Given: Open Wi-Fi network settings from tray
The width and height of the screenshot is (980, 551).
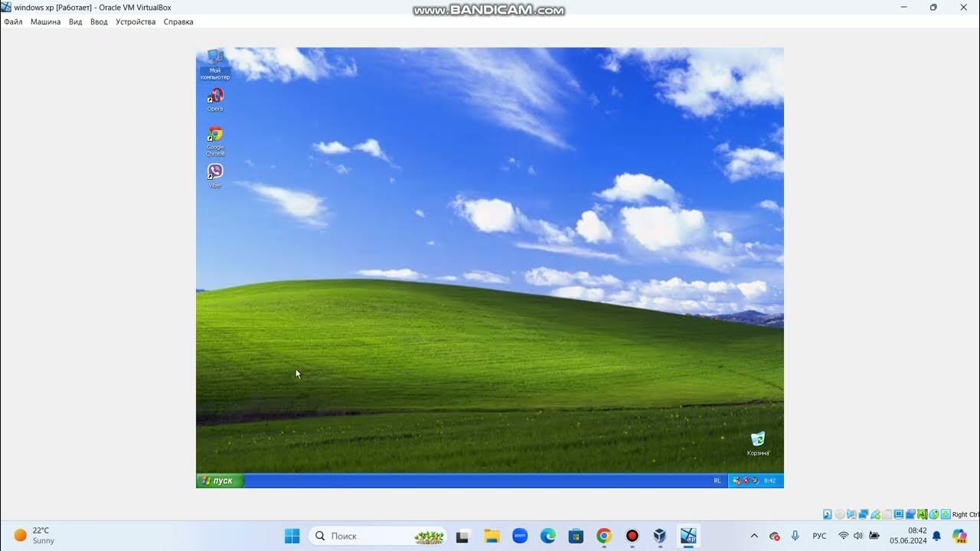Looking at the screenshot, I should tap(844, 536).
